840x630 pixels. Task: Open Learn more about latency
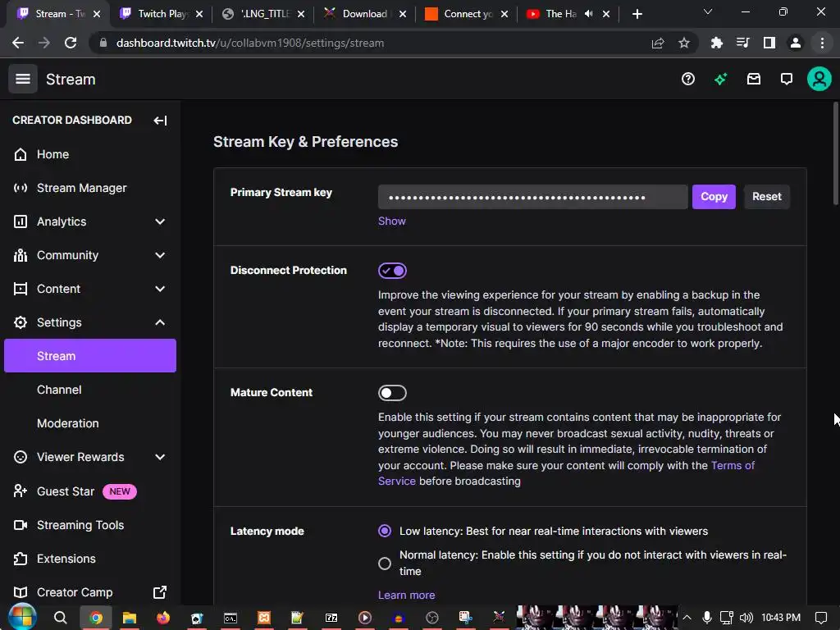[406, 596]
